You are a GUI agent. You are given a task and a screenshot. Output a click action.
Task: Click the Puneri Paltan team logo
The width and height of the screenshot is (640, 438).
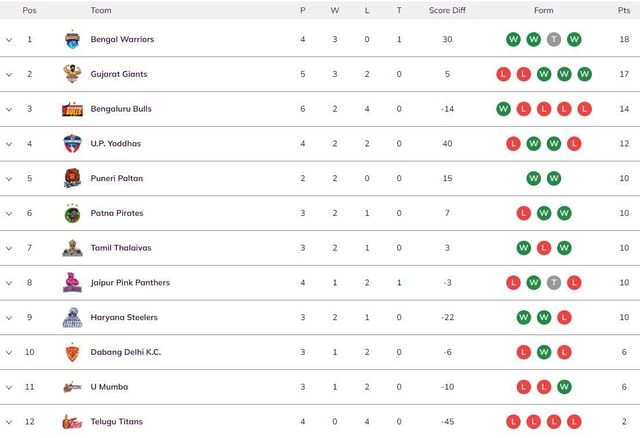point(72,178)
